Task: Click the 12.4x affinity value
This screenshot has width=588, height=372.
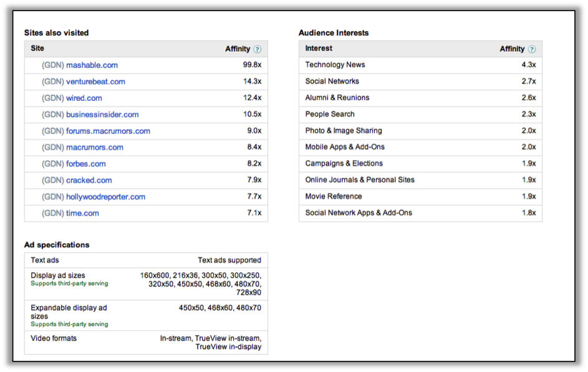Action: click(x=252, y=98)
